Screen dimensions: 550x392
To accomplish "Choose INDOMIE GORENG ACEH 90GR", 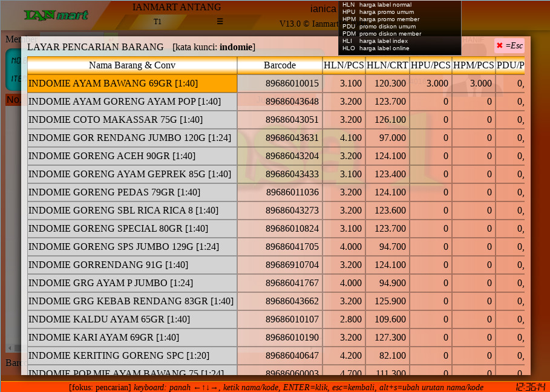I will pyautogui.click(x=132, y=156).
